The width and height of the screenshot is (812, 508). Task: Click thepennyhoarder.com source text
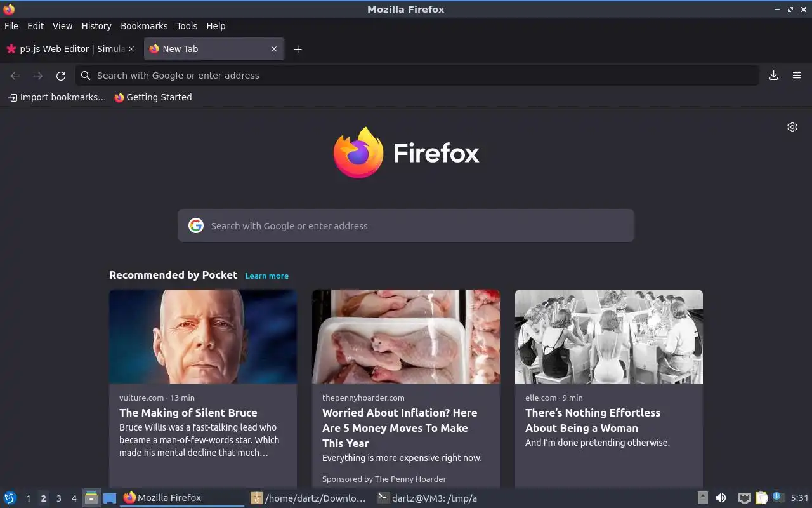(x=363, y=398)
